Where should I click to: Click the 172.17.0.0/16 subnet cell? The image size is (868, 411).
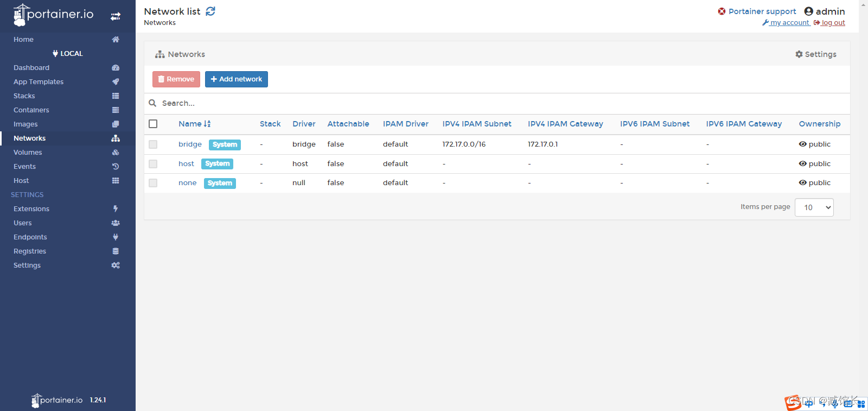(x=464, y=144)
